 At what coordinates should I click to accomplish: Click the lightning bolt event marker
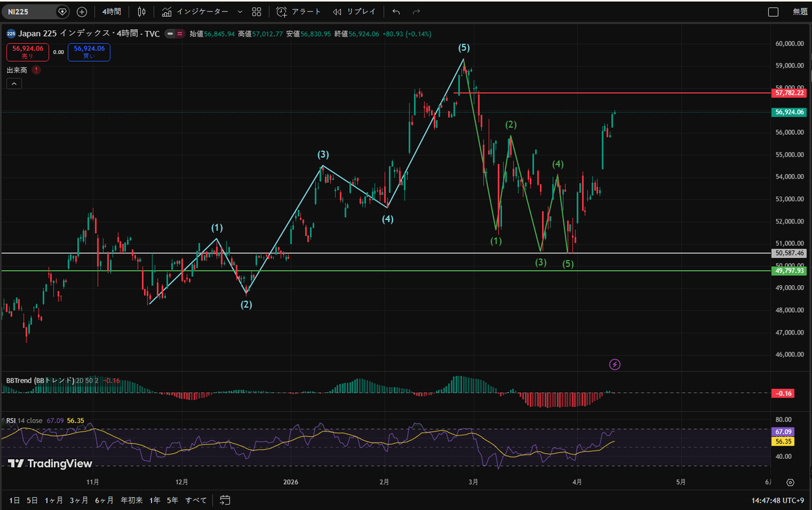point(615,364)
